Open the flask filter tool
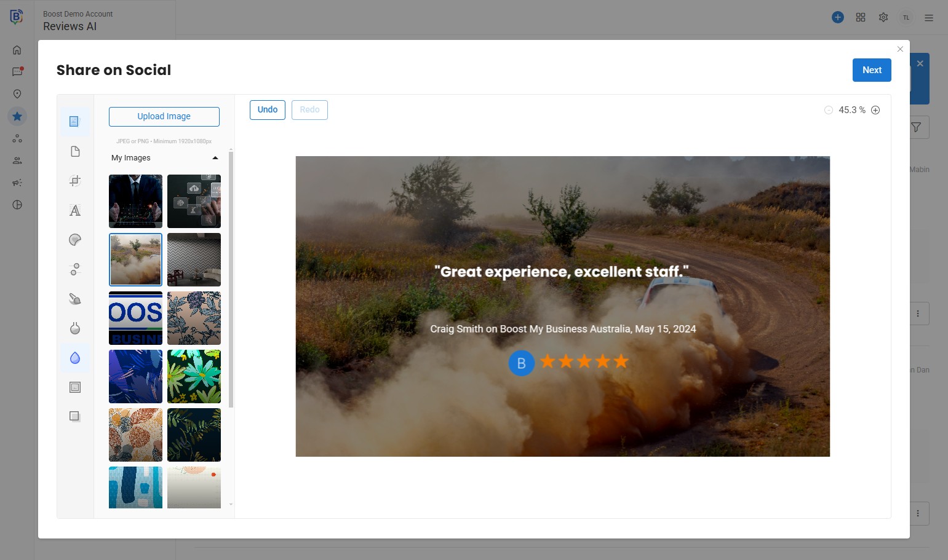The image size is (948, 560). point(75,328)
